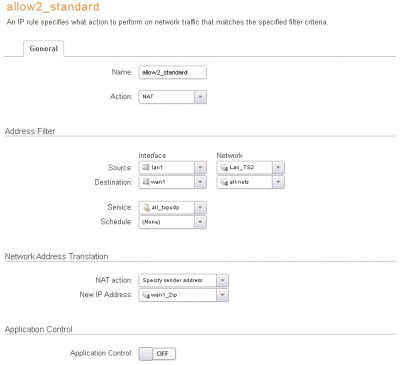This screenshot has width=400, height=365.
Task: Expand the Destination network dropdown arrow
Action: [278, 182]
